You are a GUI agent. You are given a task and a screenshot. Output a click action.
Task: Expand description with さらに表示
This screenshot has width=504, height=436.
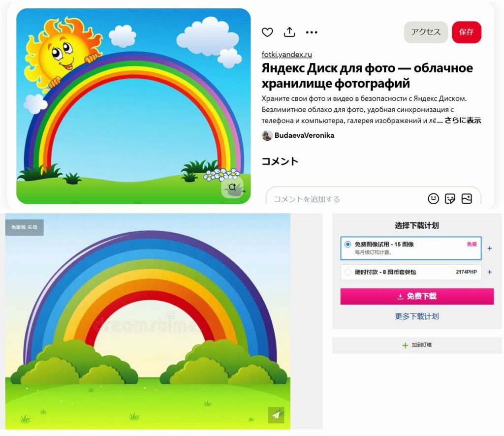click(463, 121)
